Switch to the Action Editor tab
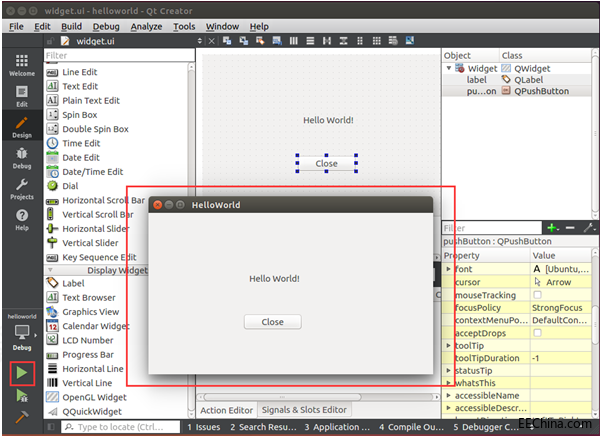Viewport: 600px width, 436px height. click(x=227, y=410)
